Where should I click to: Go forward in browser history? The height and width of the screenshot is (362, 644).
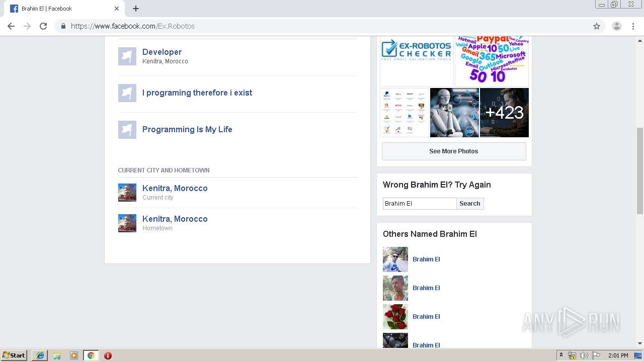(27, 26)
